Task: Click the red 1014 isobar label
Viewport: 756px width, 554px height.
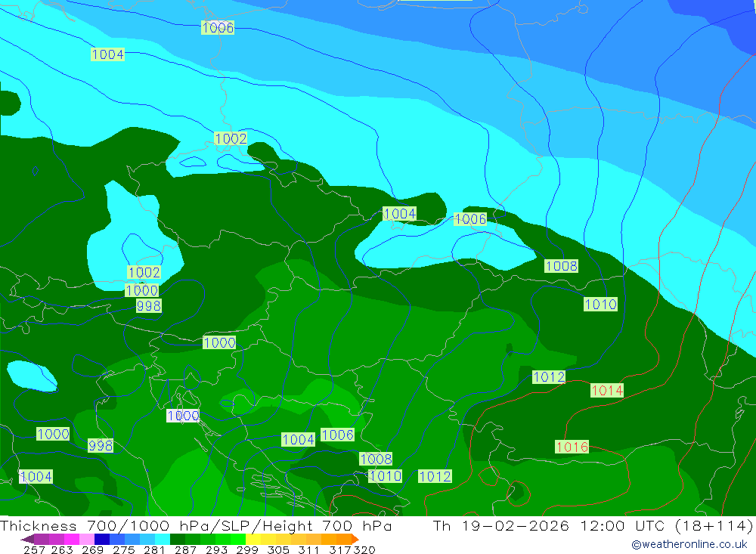Action: point(606,391)
